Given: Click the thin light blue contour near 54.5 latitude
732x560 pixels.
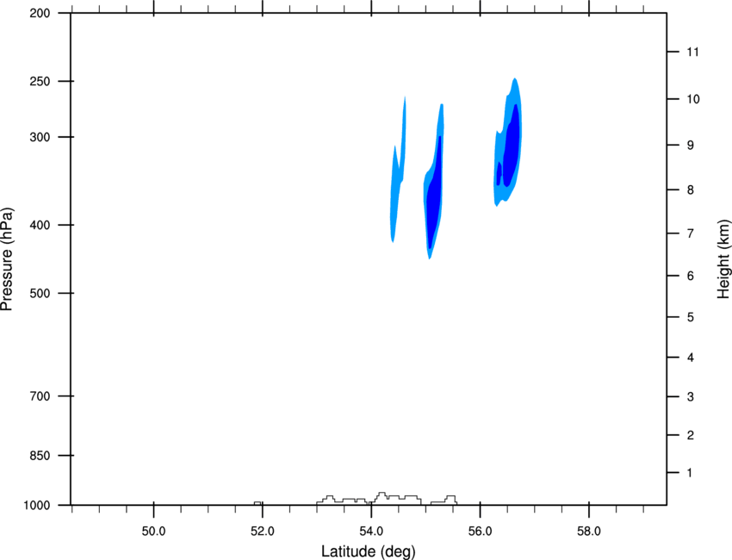Looking at the screenshot, I should pyautogui.click(x=398, y=173).
